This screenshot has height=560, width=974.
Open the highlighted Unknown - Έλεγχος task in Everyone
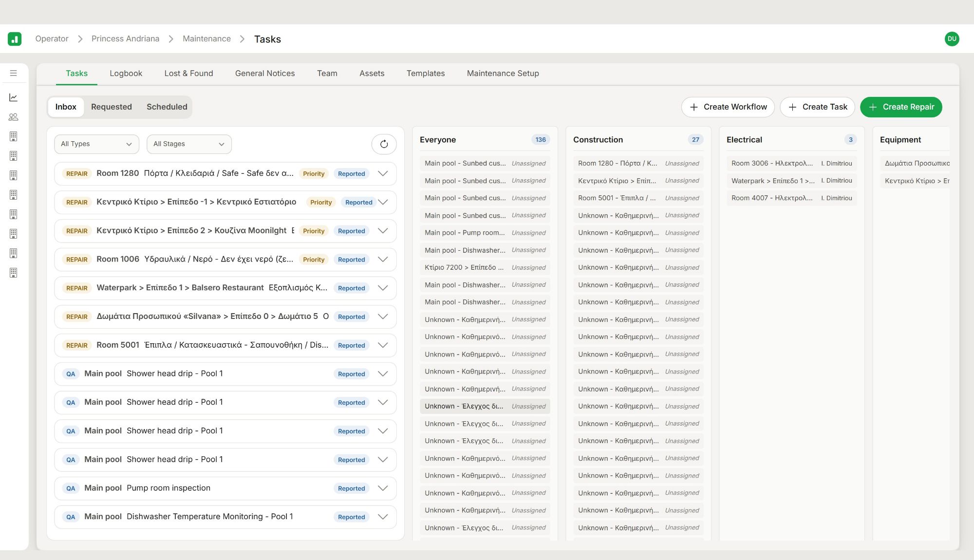click(485, 406)
